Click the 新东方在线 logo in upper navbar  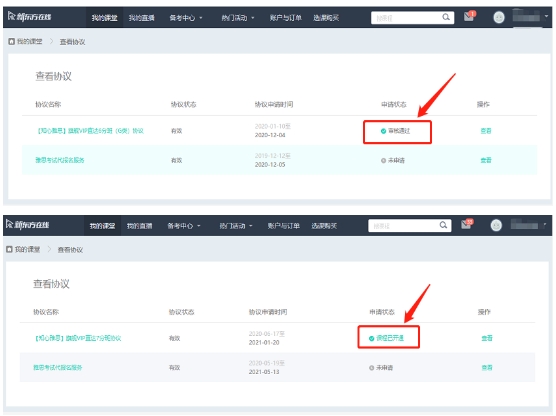pos(30,17)
